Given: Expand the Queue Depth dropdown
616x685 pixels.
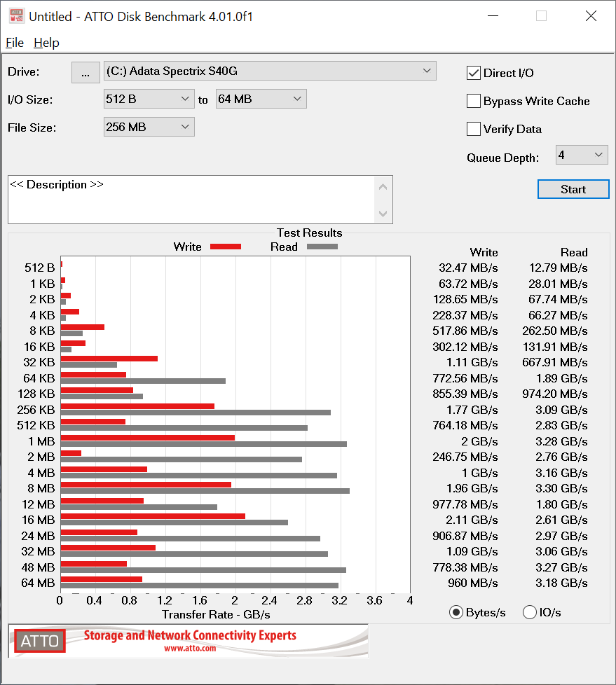Looking at the screenshot, I should [x=582, y=155].
